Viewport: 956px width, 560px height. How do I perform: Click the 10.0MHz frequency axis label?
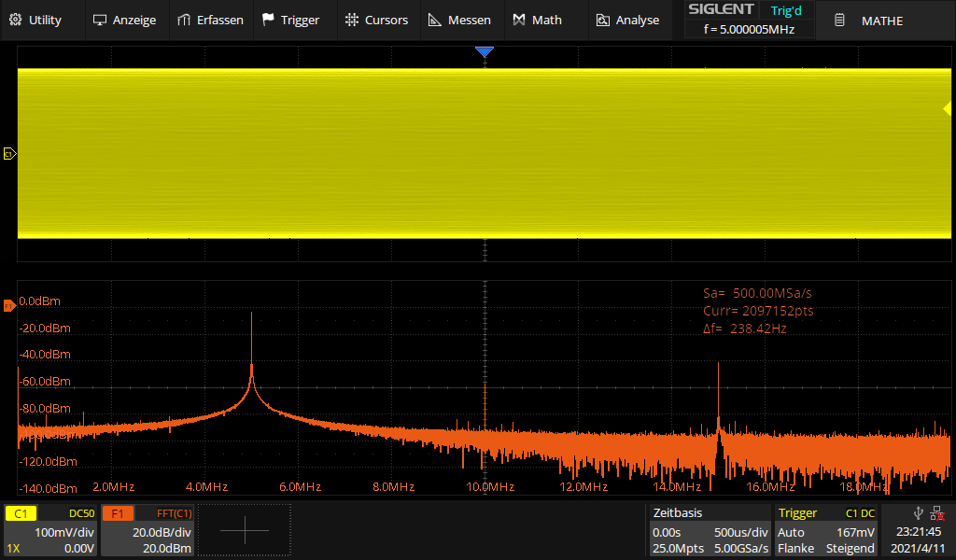[490, 487]
